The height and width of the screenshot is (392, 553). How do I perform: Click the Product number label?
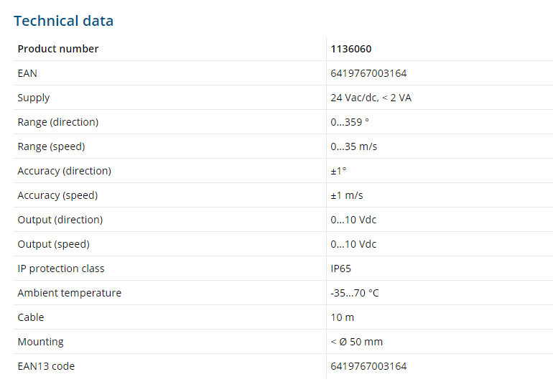click(x=58, y=49)
